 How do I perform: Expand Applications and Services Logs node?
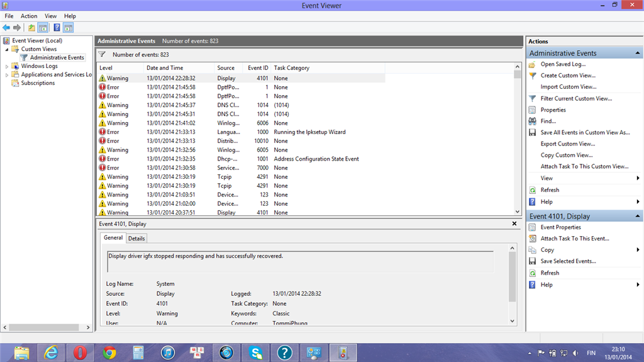(x=6, y=75)
